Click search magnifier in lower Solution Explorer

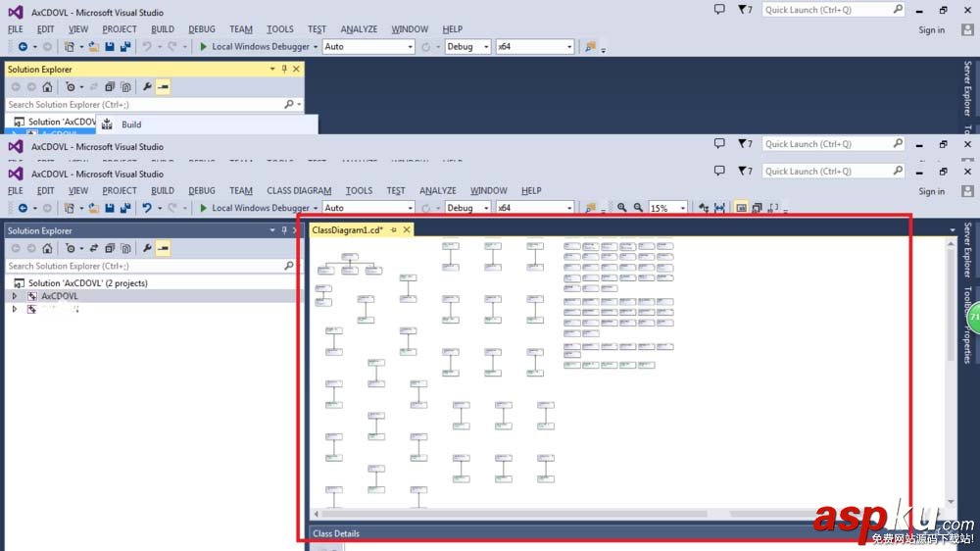point(289,266)
